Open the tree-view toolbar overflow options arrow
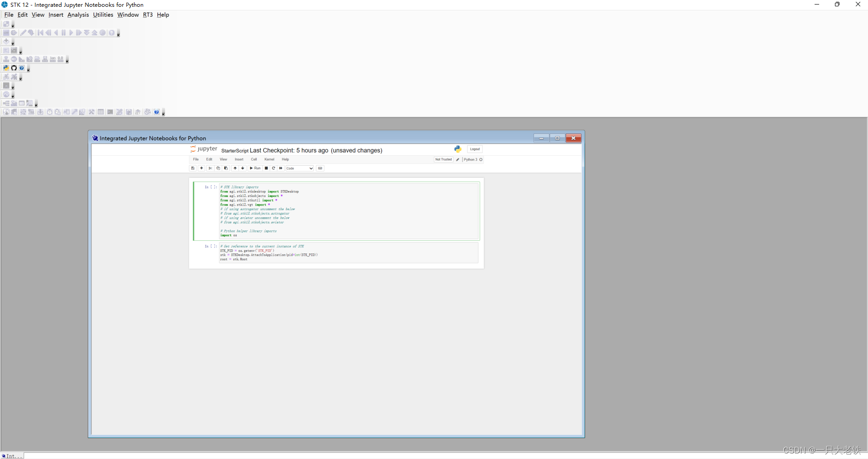Viewport: 868px width, 459px height. click(36, 104)
